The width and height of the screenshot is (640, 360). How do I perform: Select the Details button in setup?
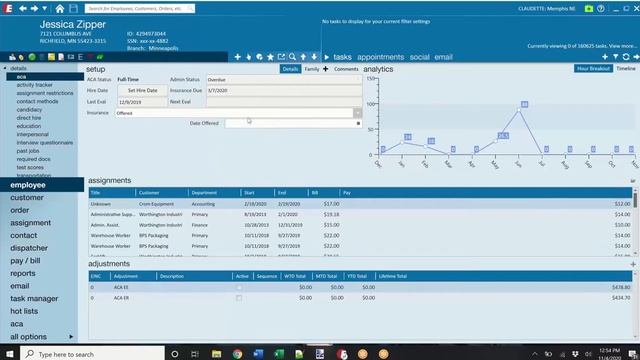290,69
